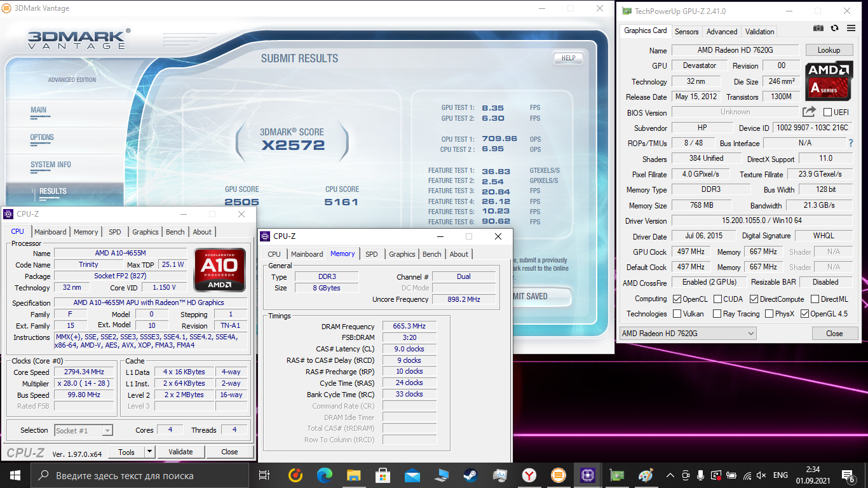The width and height of the screenshot is (868, 488).
Task: Switch to CPU-Z via purple chip taskbar icon
Action: [x=588, y=475]
